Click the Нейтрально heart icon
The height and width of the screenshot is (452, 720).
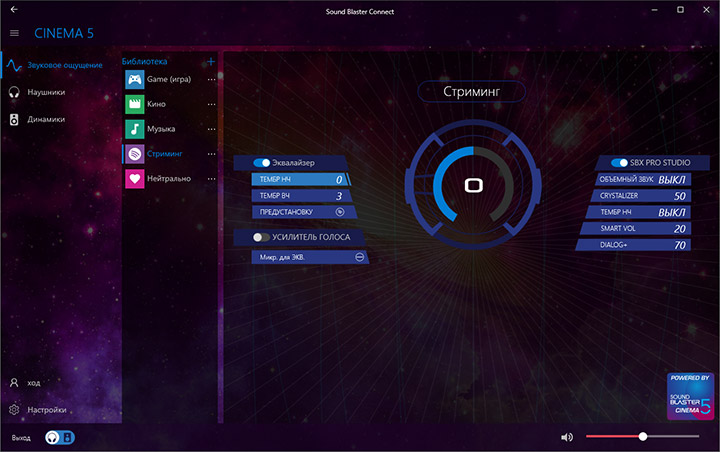coord(135,179)
